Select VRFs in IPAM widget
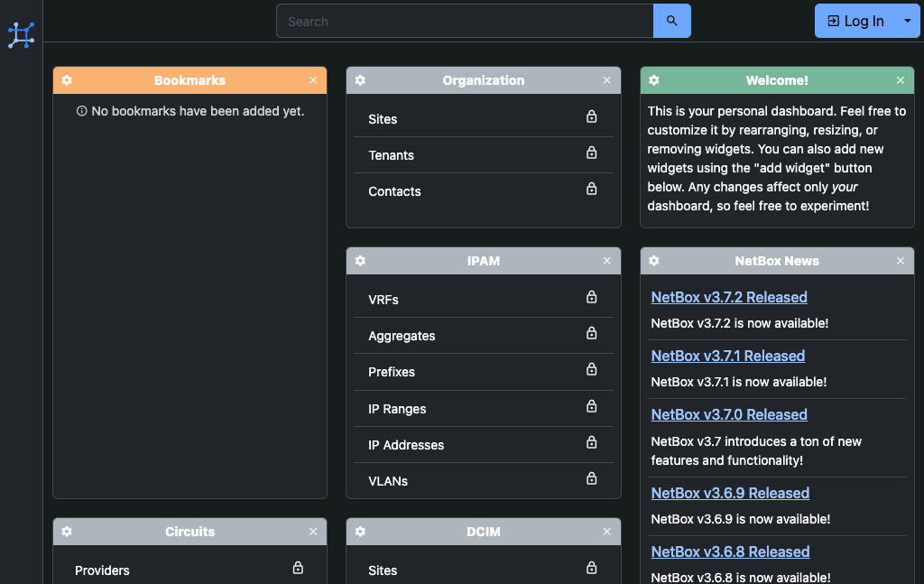Screen dimensions: 924x584 (383, 300)
